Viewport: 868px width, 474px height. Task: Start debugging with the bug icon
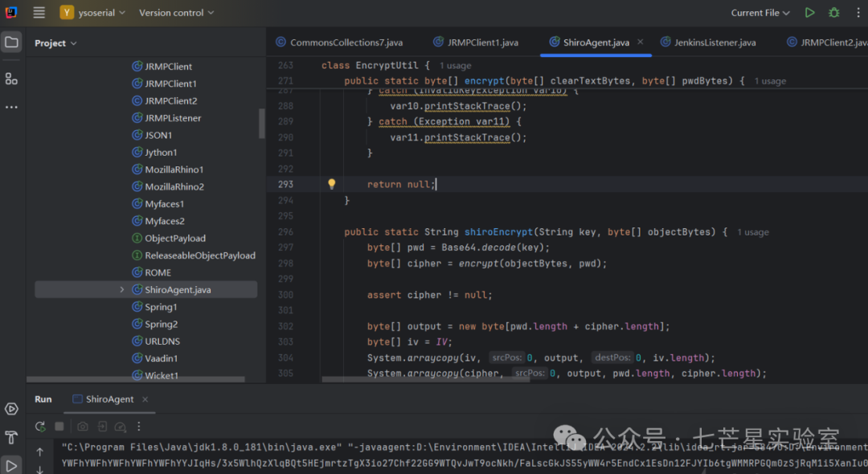coord(833,12)
